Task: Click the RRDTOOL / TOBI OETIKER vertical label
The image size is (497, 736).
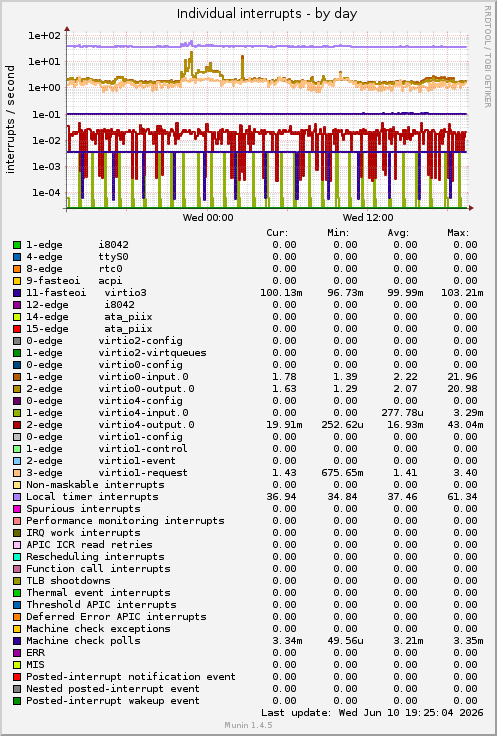Action: 487,57
